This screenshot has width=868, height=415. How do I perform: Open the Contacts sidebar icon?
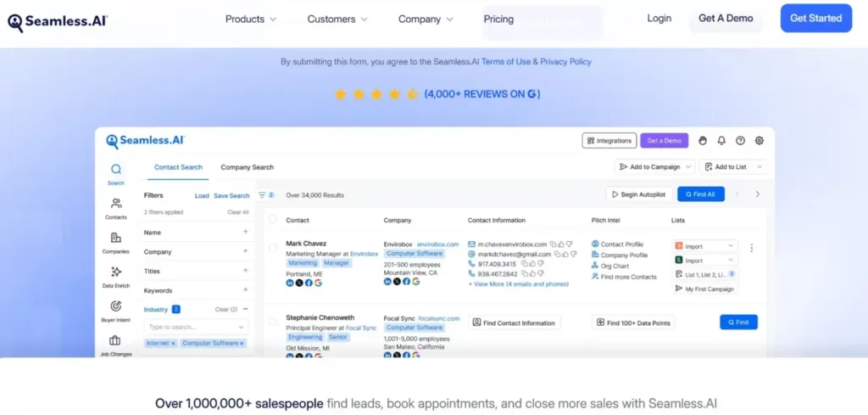[x=115, y=205]
